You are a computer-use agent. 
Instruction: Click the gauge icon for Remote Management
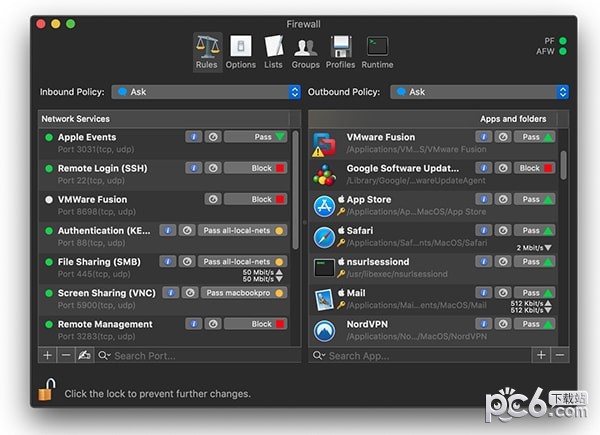(x=213, y=324)
